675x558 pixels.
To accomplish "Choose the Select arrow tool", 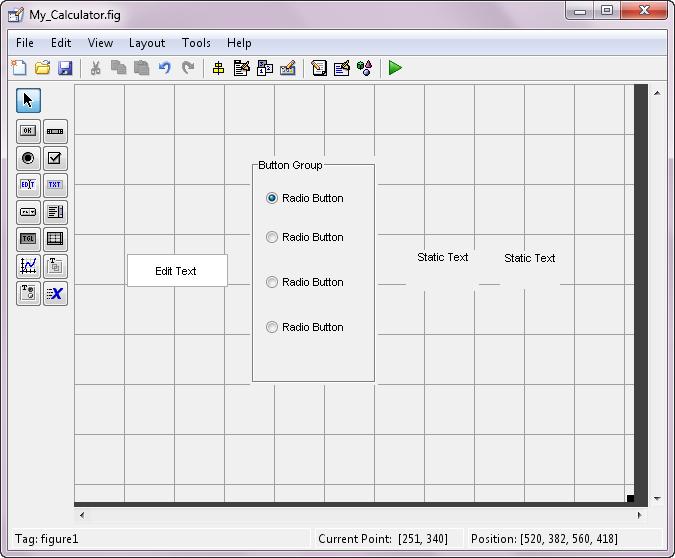I will pyautogui.click(x=28, y=101).
